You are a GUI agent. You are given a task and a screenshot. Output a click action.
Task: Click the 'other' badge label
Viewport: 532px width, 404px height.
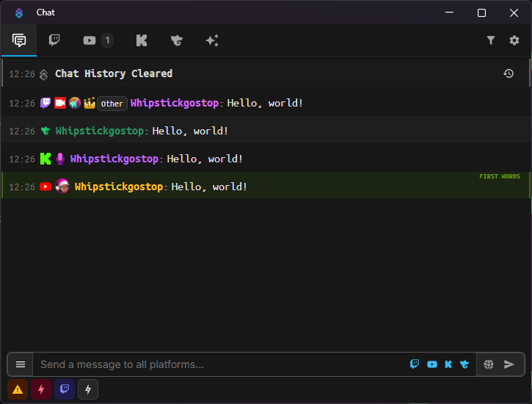click(112, 104)
